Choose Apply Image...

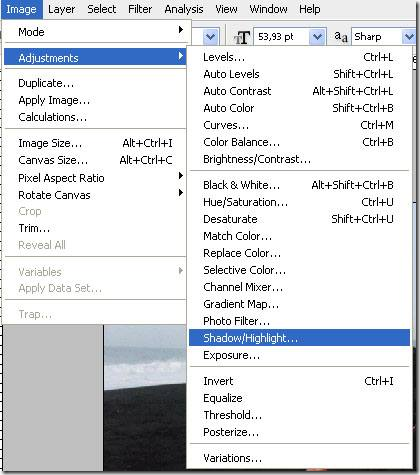click(x=95, y=100)
